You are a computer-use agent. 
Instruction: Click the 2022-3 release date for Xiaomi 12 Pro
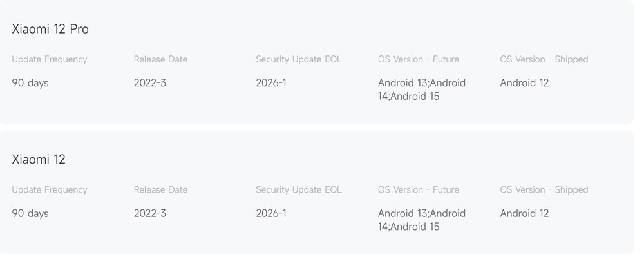tap(150, 83)
